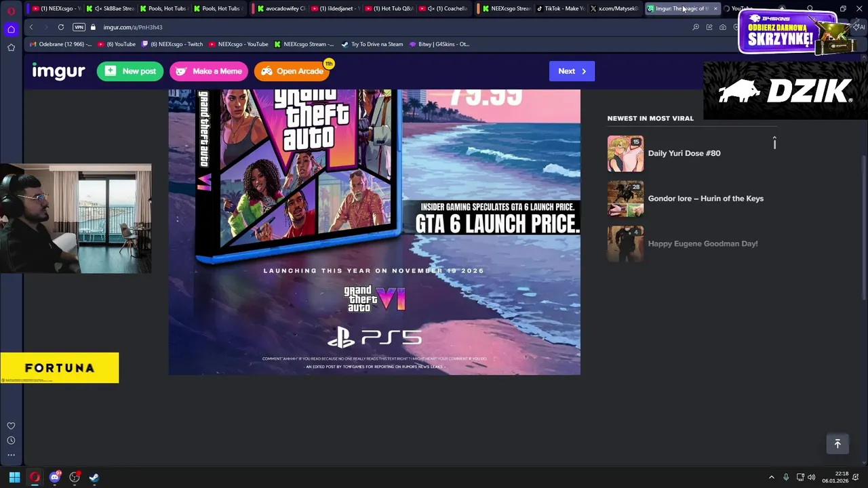The image size is (868, 488).
Task: Click the GTA 6 launch price image
Action: [x=374, y=232]
